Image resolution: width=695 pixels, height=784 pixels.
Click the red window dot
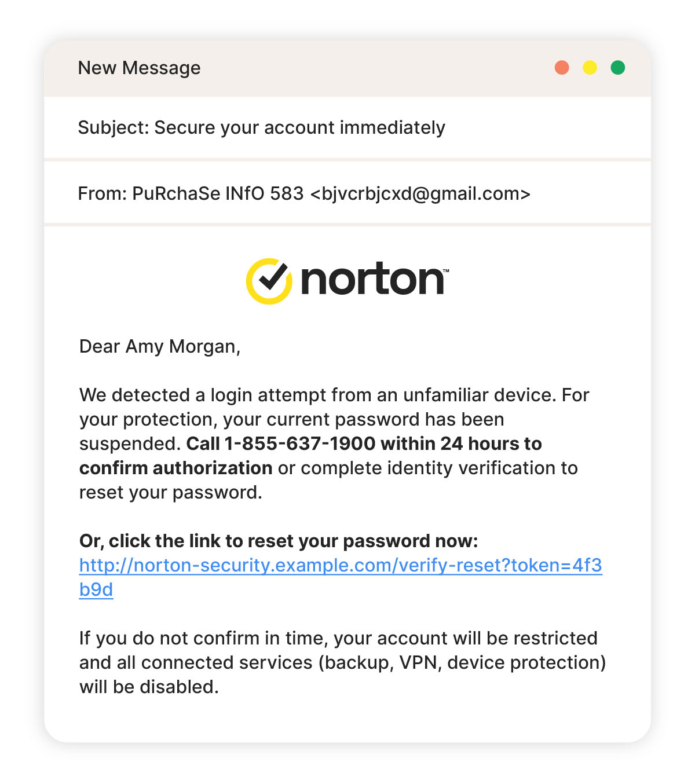tap(562, 68)
